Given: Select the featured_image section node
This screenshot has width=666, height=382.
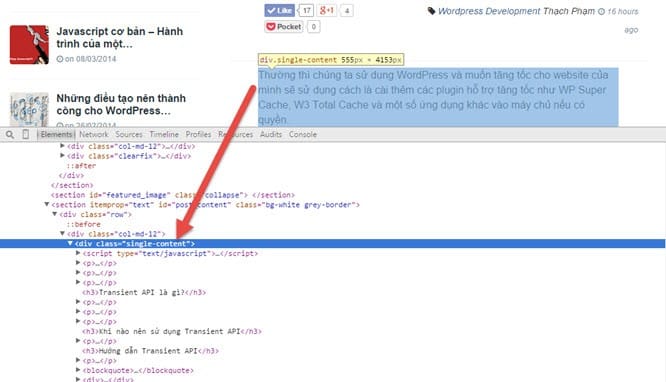Looking at the screenshot, I should (x=172, y=195).
